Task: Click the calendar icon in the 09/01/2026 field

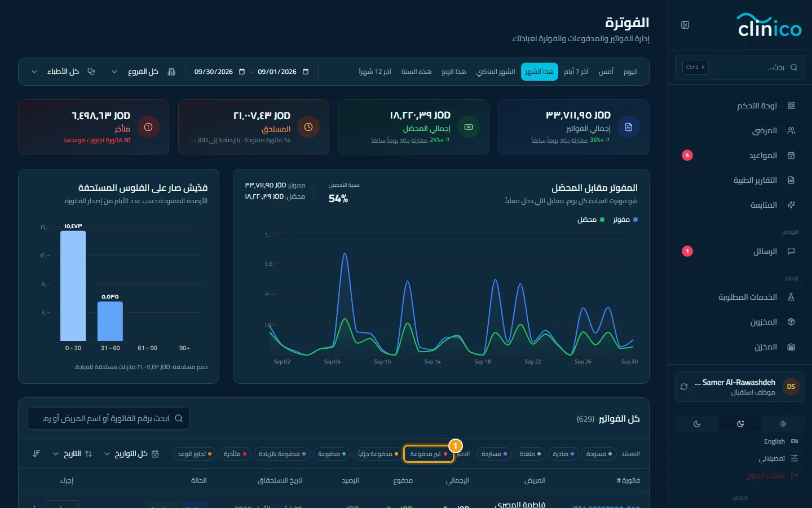Action: click(x=306, y=72)
